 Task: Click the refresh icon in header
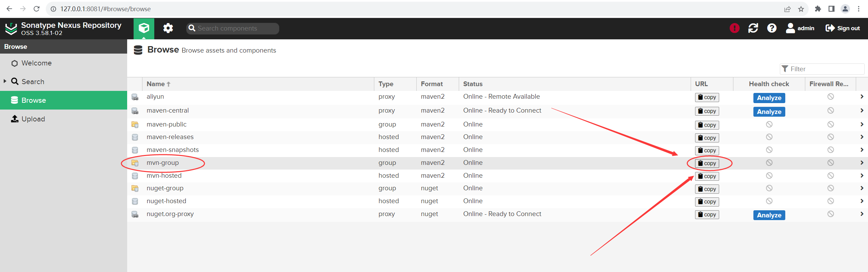(x=753, y=28)
